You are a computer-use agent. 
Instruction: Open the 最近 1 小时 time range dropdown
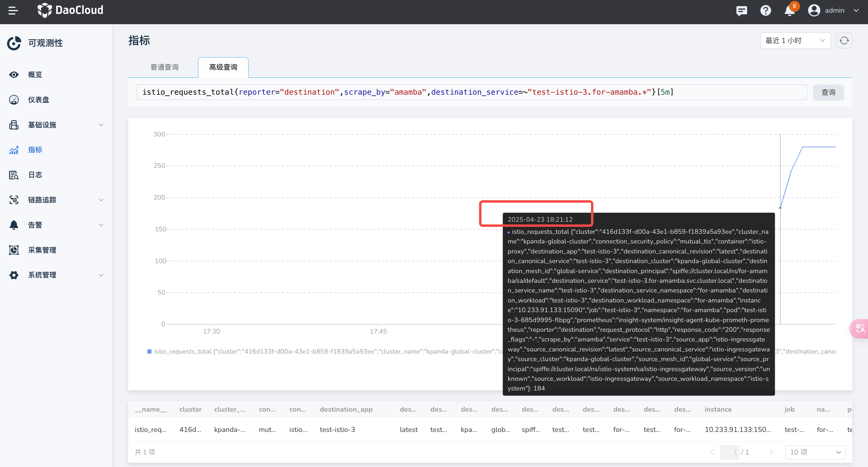click(x=795, y=41)
